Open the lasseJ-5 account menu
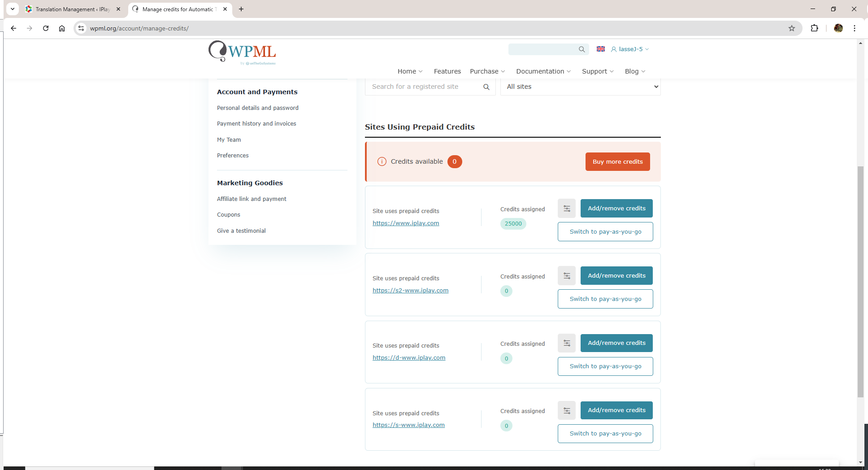The height and width of the screenshot is (470, 868). (x=630, y=49)
